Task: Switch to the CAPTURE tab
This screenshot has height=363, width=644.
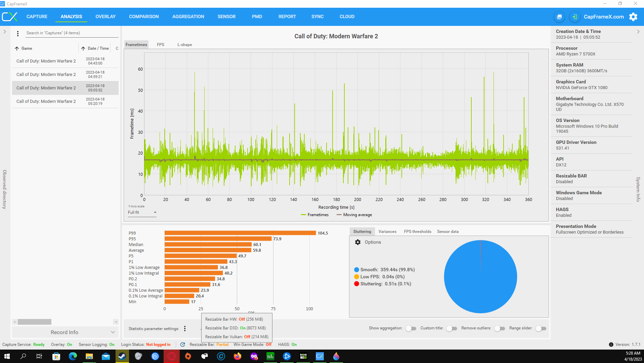Action: pos(37,17)
